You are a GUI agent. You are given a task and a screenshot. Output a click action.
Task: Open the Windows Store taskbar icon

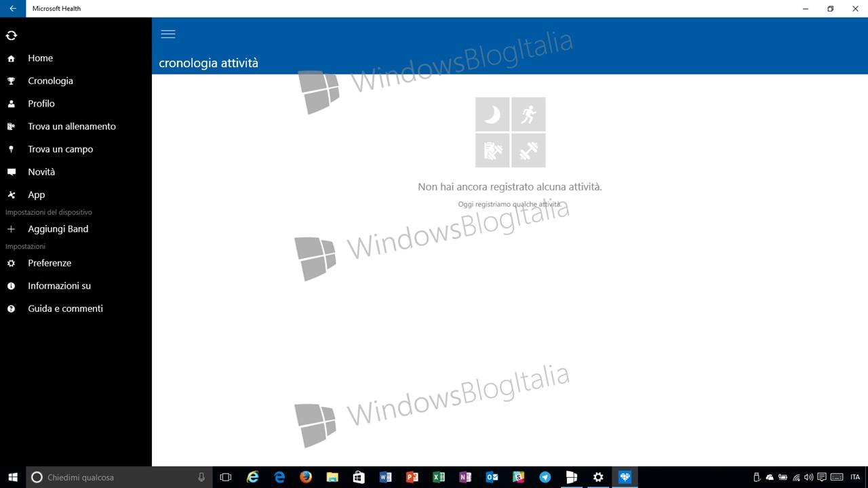(x=359, y=477)
